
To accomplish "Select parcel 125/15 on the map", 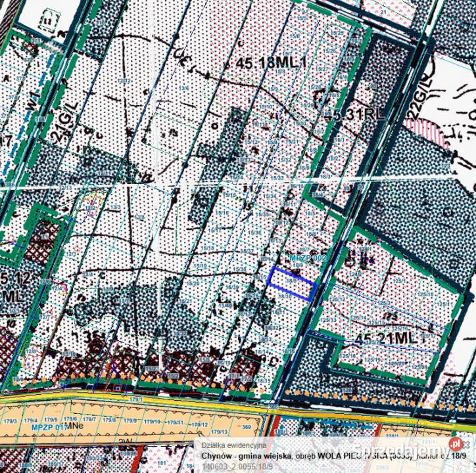I will [x=377, y=322].
